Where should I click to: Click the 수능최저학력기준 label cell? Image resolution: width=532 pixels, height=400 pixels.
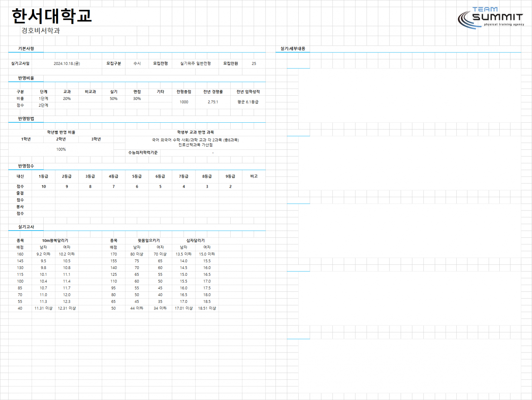pos(143,152)
